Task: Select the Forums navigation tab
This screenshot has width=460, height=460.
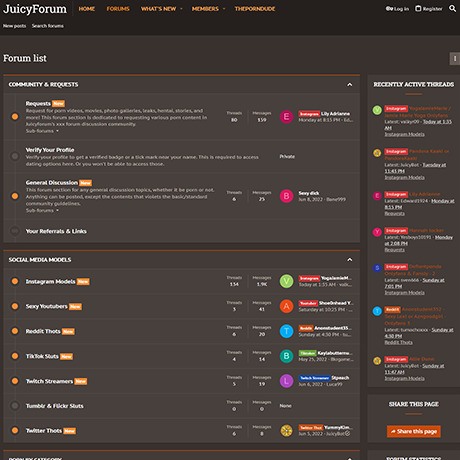Action: (118, 9)
